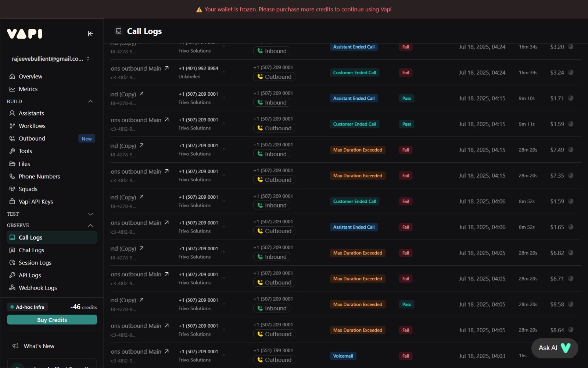The height and width of the screenshot is (368, 588).
Task: Click the Vapi logo
Action: (25, 34)
